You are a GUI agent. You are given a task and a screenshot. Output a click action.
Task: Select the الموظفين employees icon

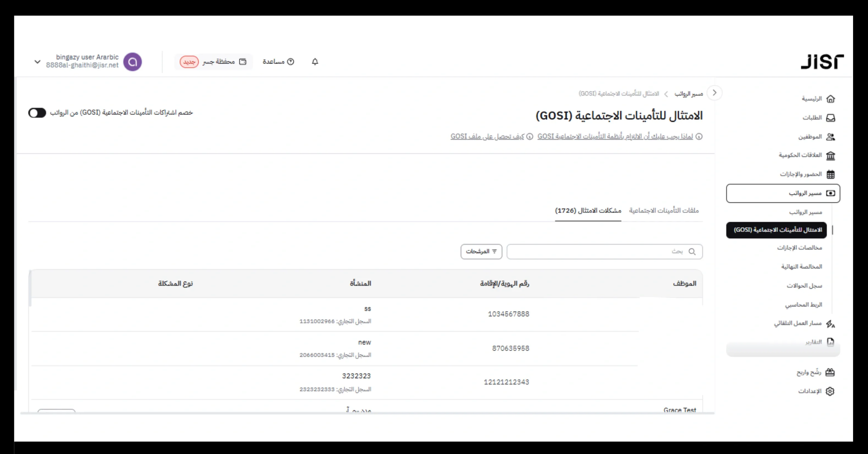[831, 137]
